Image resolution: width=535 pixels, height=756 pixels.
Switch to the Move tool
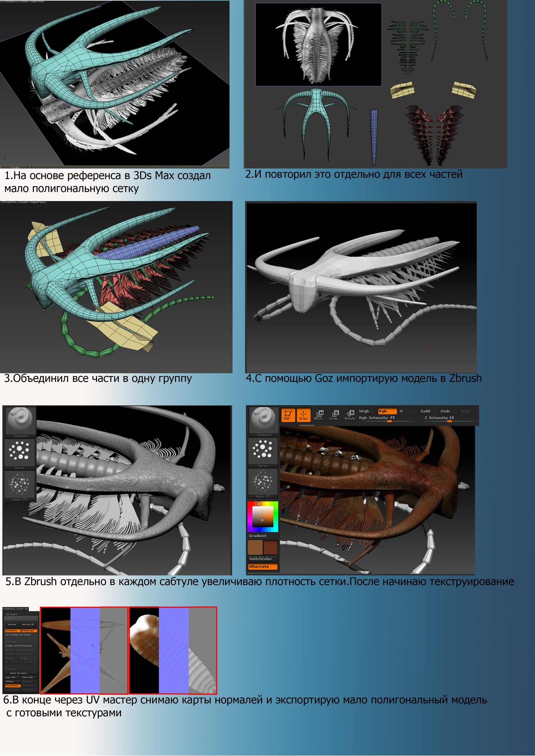pyautogui.click(x=319, y=415)
